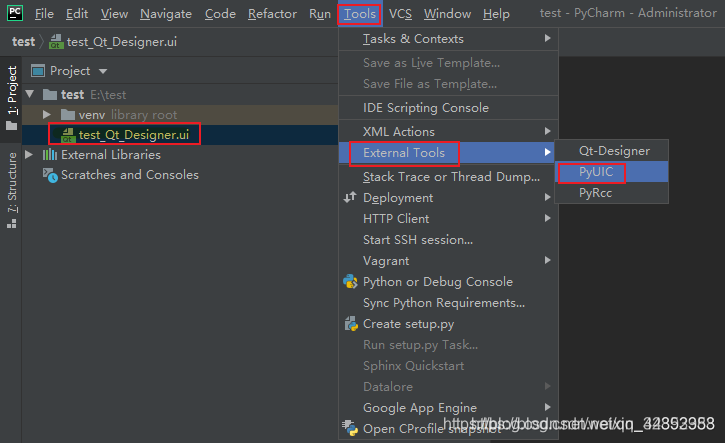This screenshot has width=725, height=443.
Task: Choose Deployment menu entry
Action: tap(449, 198)
